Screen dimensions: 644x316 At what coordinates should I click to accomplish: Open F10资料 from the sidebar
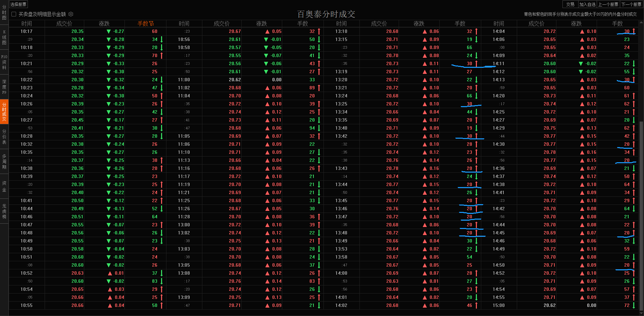coord(4,62)
